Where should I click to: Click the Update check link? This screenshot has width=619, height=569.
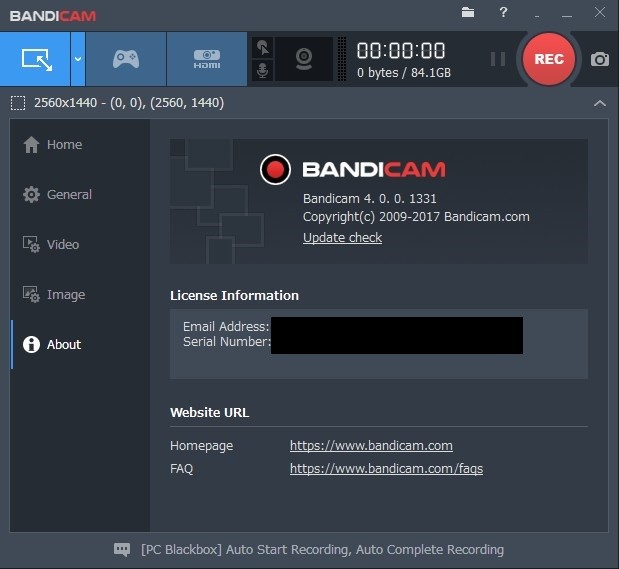pos(342,238)
